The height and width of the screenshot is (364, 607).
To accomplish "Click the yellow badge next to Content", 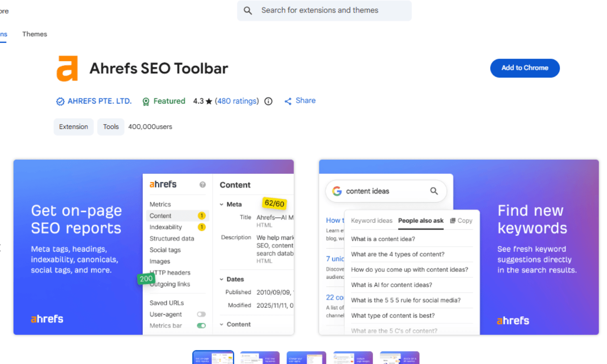I will click(x=202, y=216).
